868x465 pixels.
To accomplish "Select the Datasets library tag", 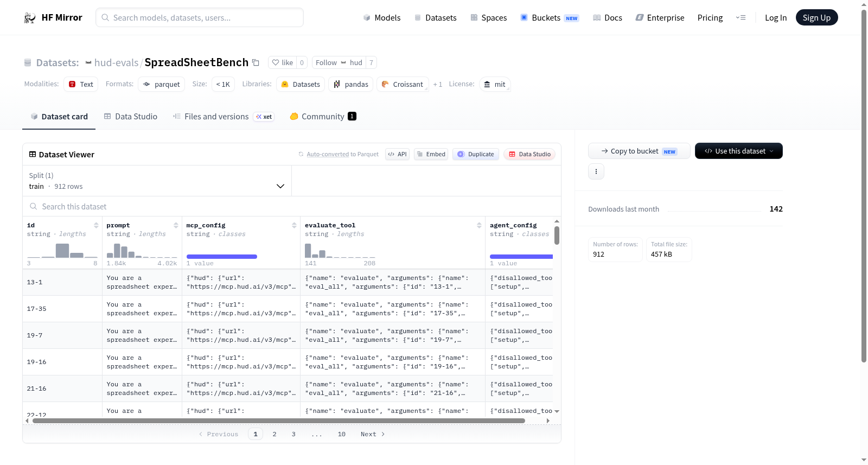I will (301, 84).
